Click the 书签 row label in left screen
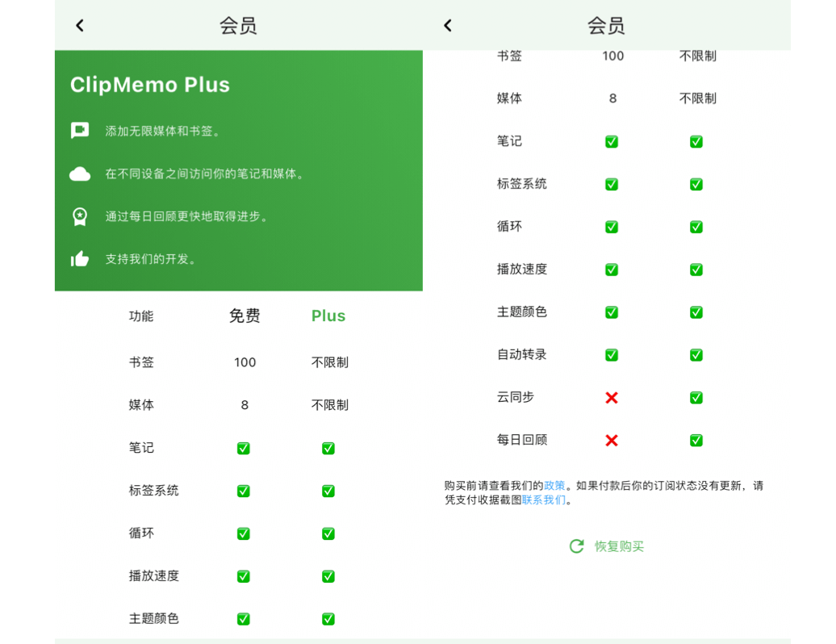This screenshot has width=836, height=644. click(x=141, y=362)
